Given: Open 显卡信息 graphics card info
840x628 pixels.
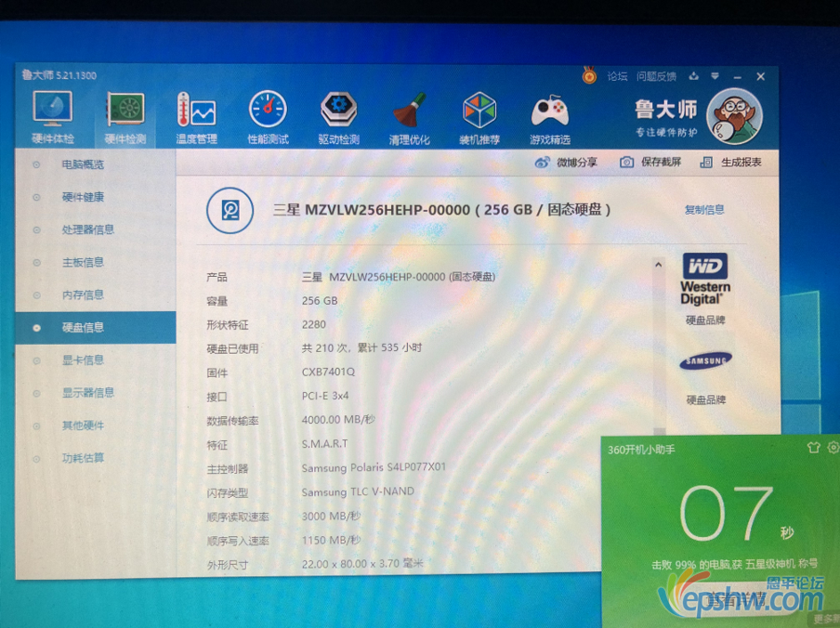Looking at the screenshot, I should (83, 360).
